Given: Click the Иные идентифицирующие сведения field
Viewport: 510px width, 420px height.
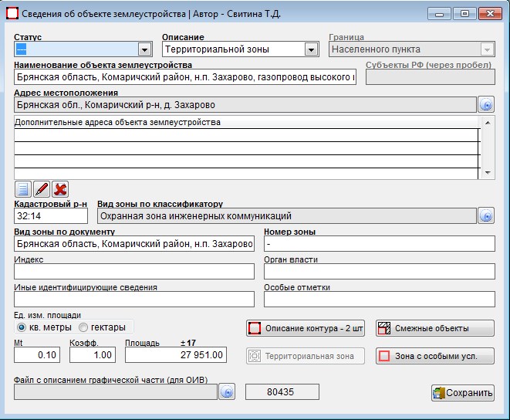Looking at the screenshot, I should pyautogui.click(x=134, y=300).
